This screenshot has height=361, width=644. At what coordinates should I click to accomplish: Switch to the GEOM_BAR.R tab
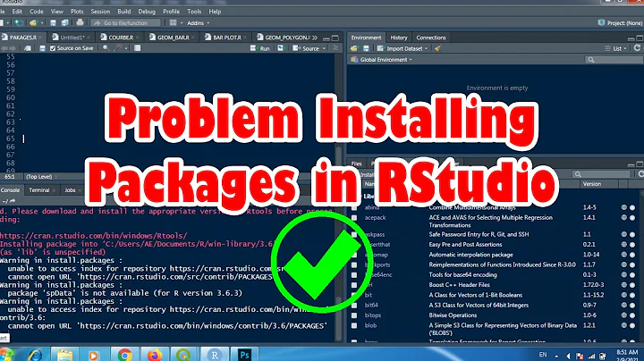point(173,38)
